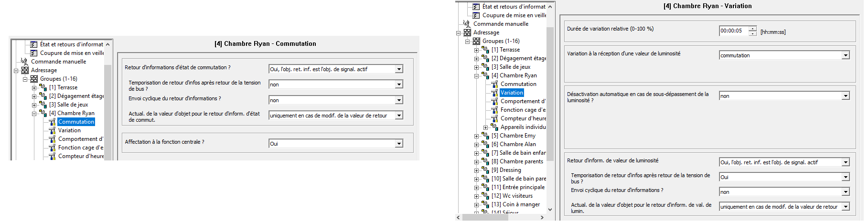Expand [6] Chambre Alan group
The image size is (868, 223).
point(476,145)
